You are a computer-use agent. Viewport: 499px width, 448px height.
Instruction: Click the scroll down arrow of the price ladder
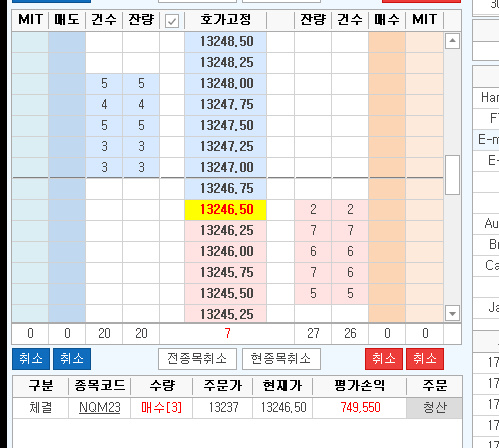click(x=452, y=313)
